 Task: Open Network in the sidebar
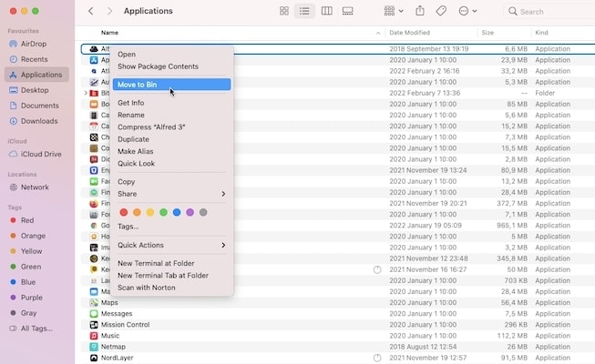[37, 187]
